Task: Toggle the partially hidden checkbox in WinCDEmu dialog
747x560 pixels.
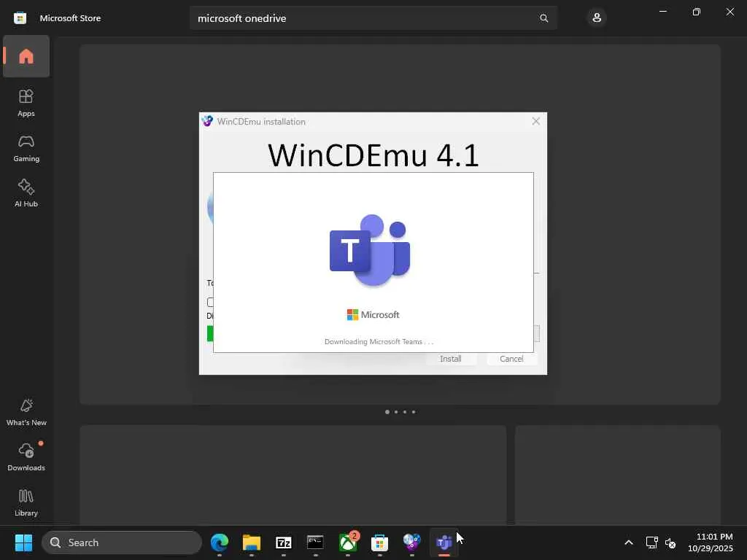Action: click(210, 302)
